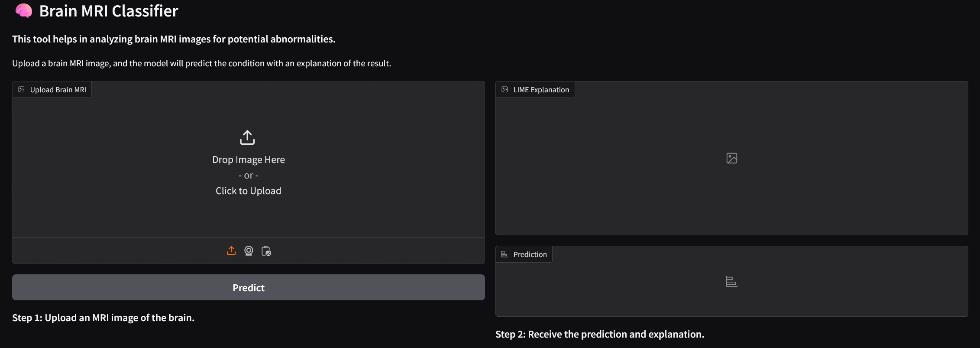Image resolution: width=980 pixels, height=348 pixels.
Task: Click the bold tool description sentence
Action: [174, 39]
